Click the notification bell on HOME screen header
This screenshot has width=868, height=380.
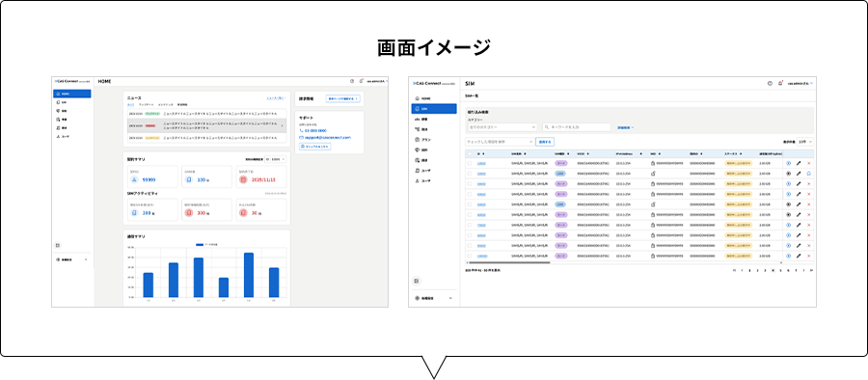click(x=361, y=81)
